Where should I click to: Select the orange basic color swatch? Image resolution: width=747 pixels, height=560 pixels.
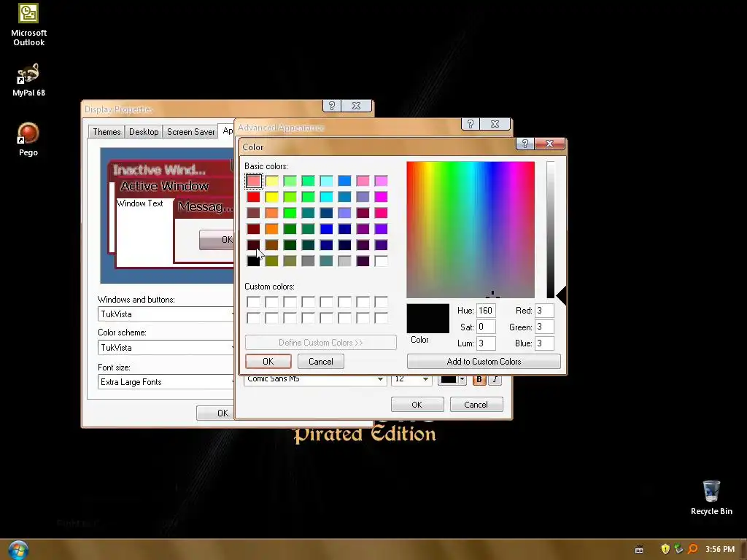(271, 229)
